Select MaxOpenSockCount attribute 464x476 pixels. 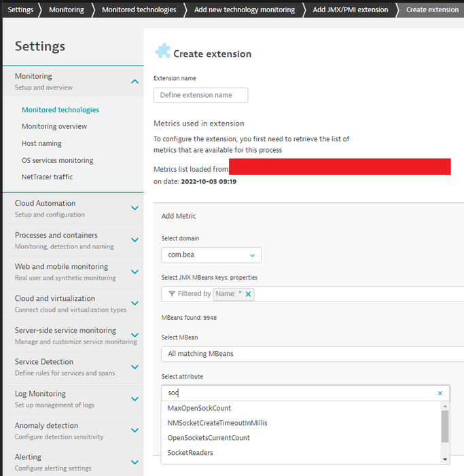[199, 408]
